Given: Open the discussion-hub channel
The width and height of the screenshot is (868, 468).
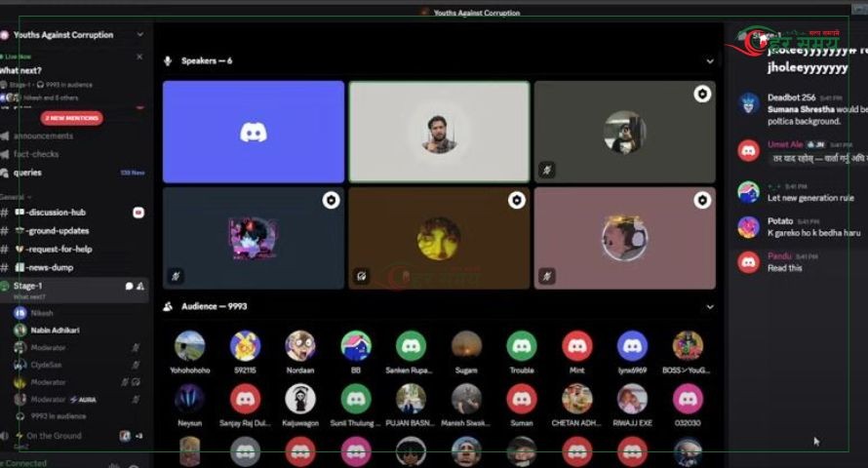Looking at the screenshot, I should coord(58,213).
